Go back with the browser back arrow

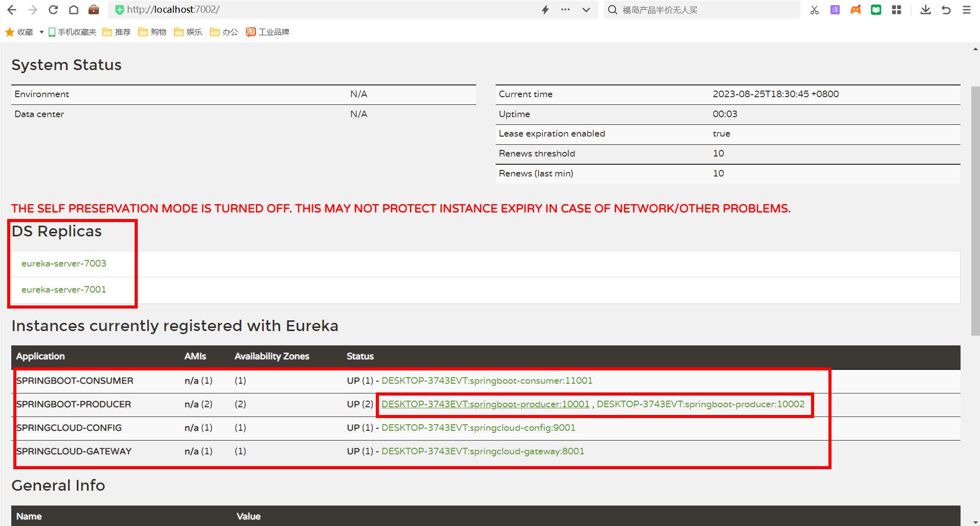[x=12, y=10]
